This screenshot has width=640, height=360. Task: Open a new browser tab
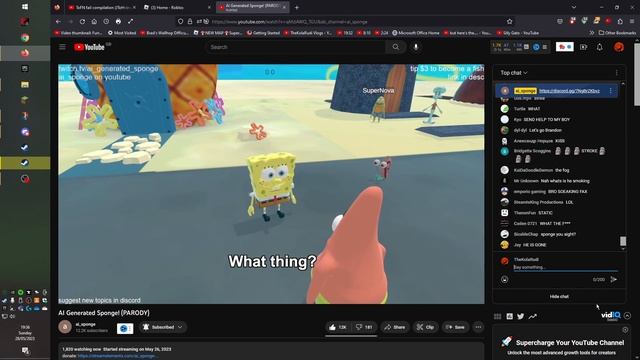click(x=297, y=7)
